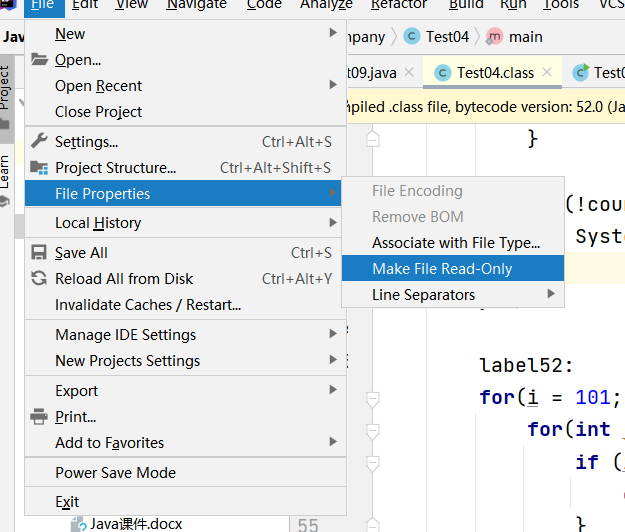
Task: Choose Exit from File menu
Action: click(x=185, y=502)
